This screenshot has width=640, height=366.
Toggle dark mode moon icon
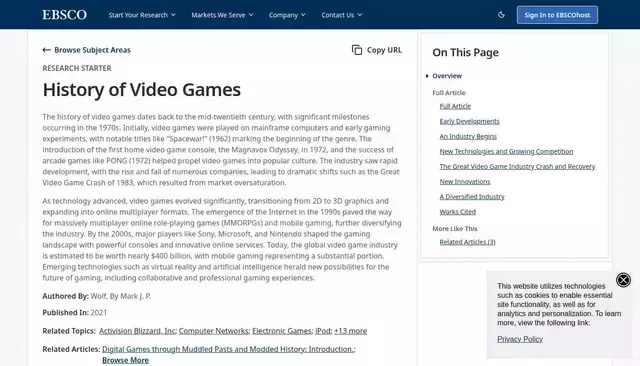coord(501,15)
